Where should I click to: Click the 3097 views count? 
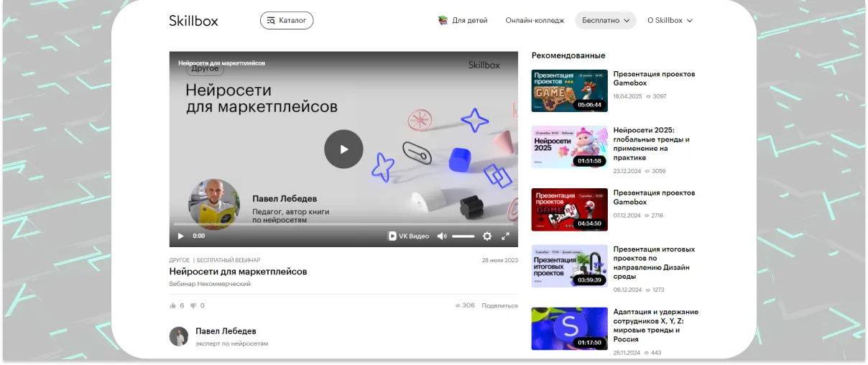[660, 96]
